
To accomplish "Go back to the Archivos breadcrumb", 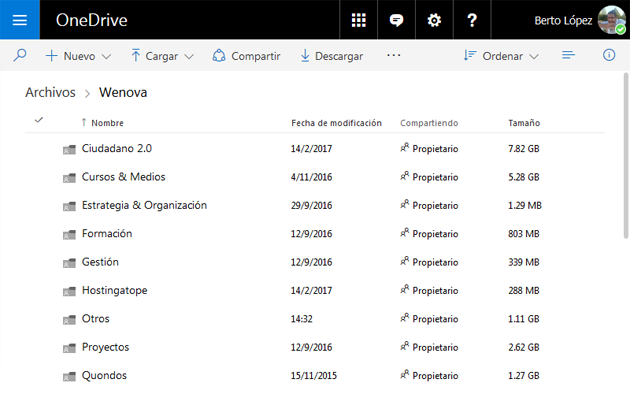I will pyautogui.click(x=50, y=92).
